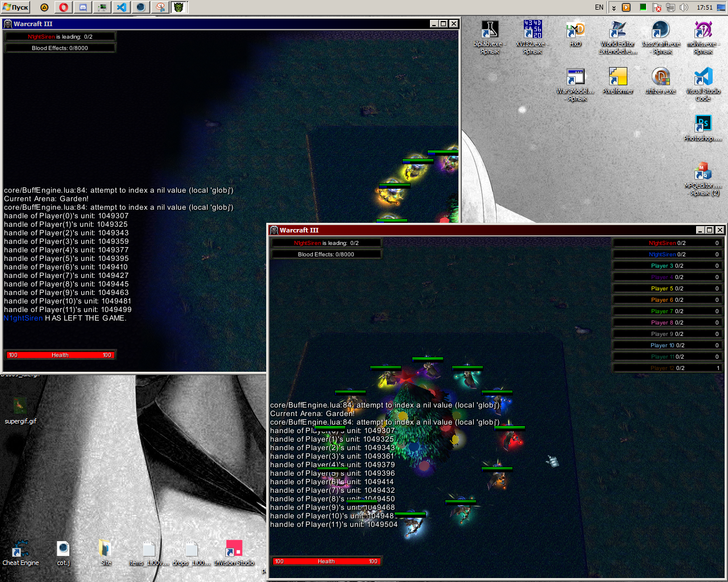728x582 pixels.
Task: Click the blue sphere taskbar button
Action: coord(141,7)
